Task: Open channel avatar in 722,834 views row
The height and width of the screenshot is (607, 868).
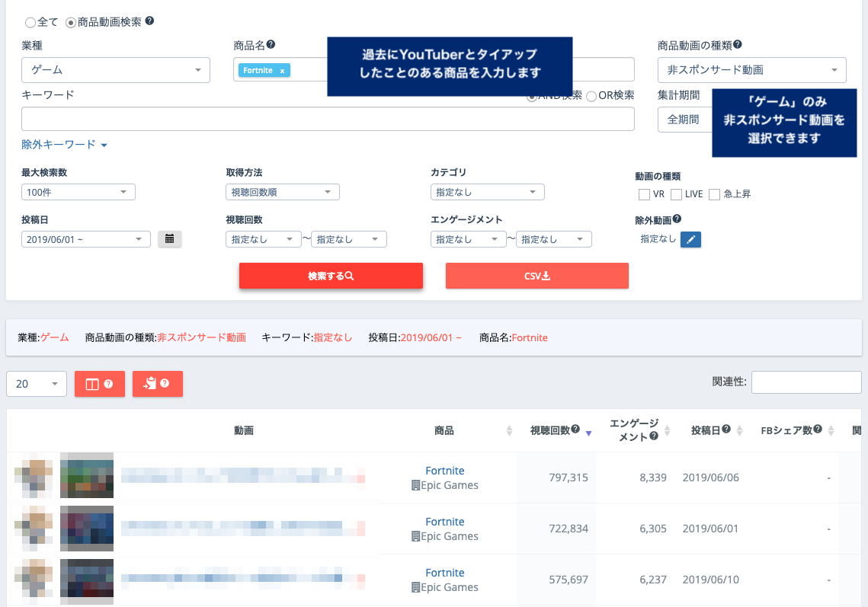Action: [34, 529]
